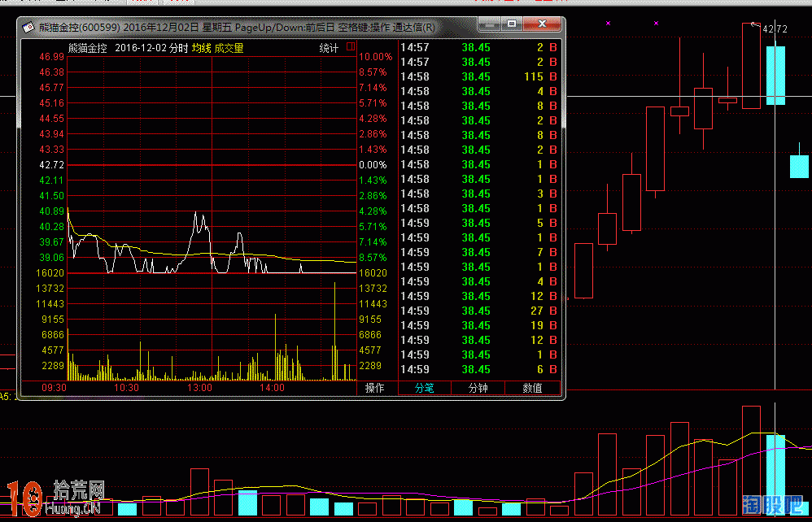
Task: Click the 成交量 volume legend label
Action: point(229,49)
